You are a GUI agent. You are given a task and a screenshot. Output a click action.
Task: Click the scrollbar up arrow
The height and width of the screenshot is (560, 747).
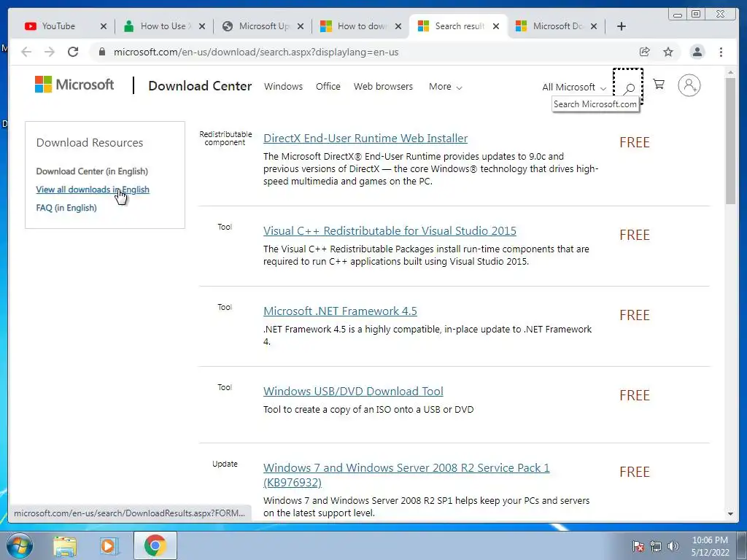[730, 72]
